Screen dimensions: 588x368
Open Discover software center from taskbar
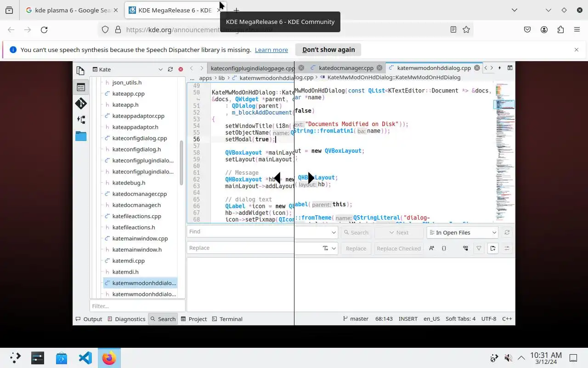[x=62, y=358]
